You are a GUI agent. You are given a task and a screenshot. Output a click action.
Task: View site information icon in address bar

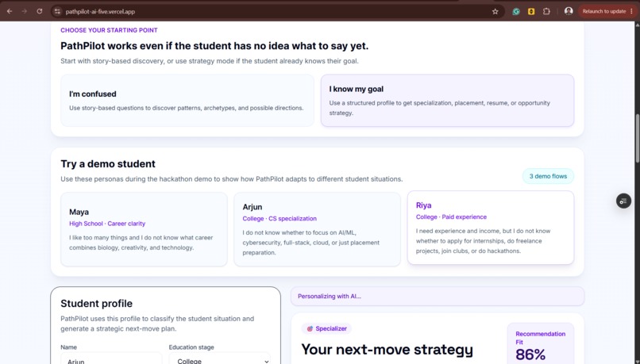click(57, 11)
